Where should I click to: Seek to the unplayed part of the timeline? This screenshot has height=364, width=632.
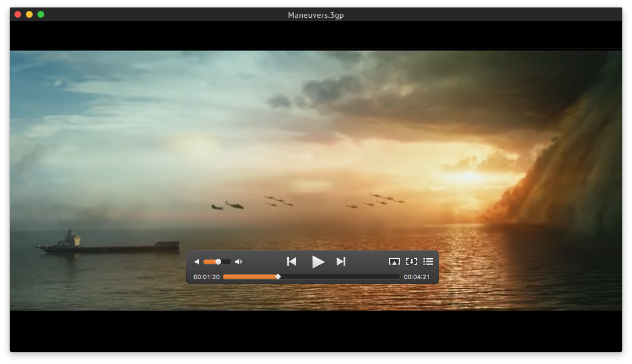tap(340, 277)
